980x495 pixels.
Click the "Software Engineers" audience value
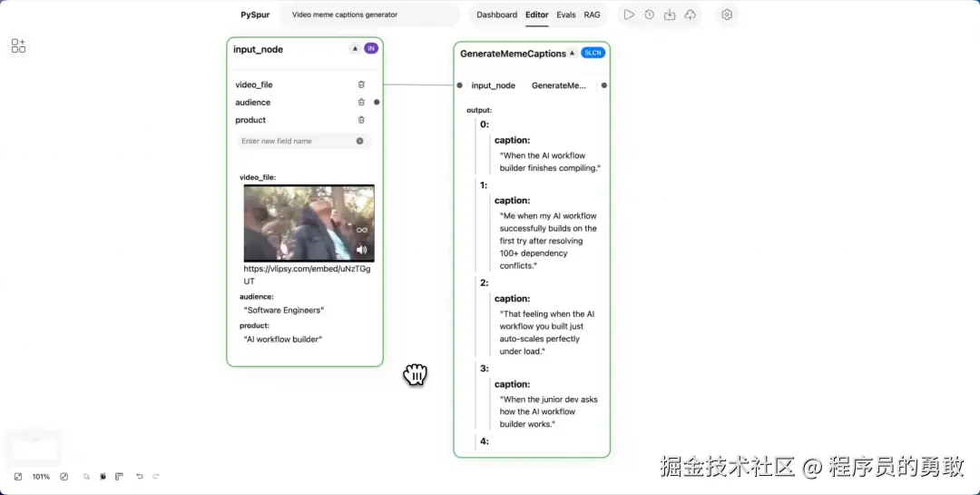284,311
